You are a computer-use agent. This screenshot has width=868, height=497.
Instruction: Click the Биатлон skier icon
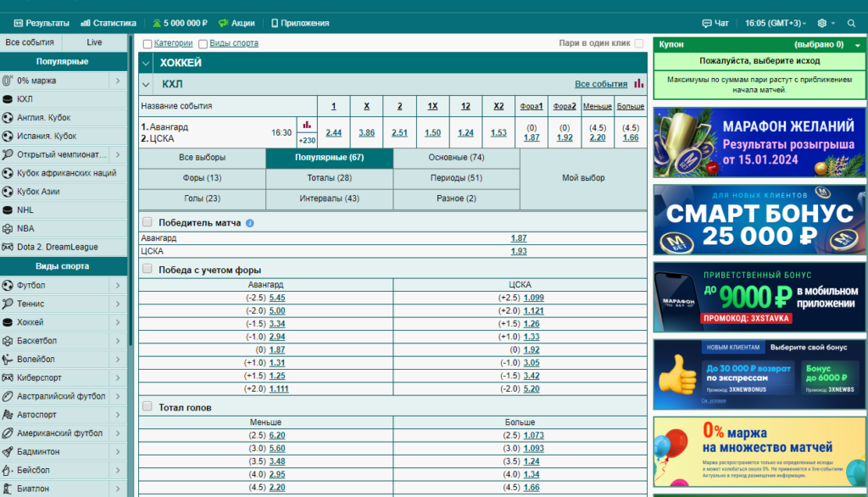tap(7, 489)
